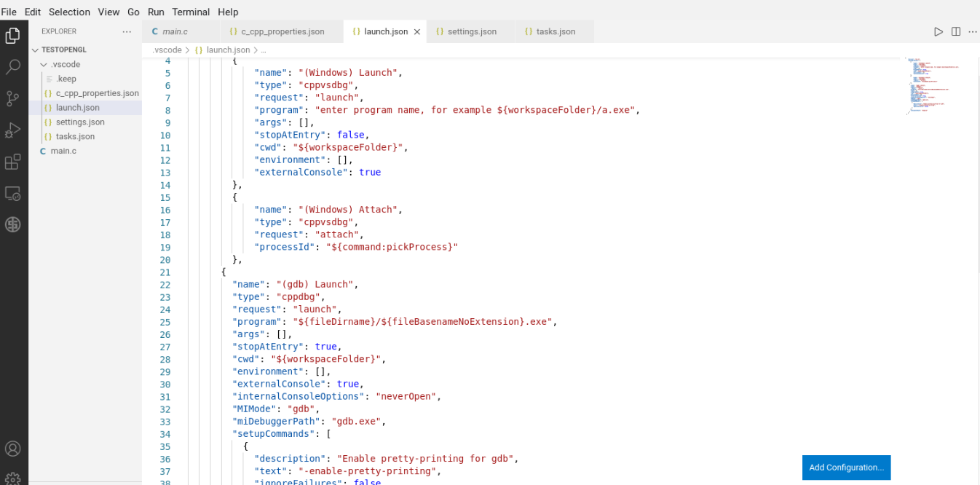Click the "(Windows) Attach" string value
Viewport: 980px width, 485px height.
point(348,210)
